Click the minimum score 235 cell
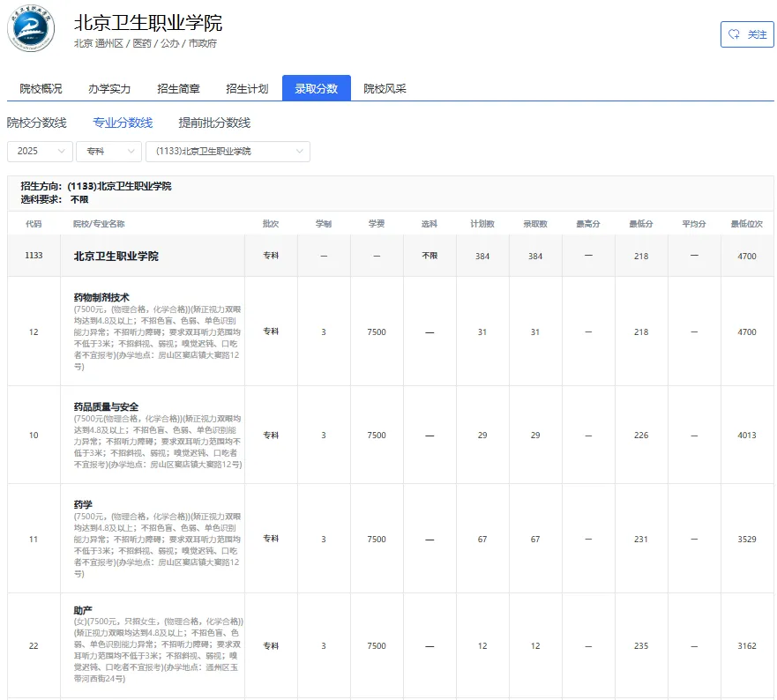 click(641, 645)
